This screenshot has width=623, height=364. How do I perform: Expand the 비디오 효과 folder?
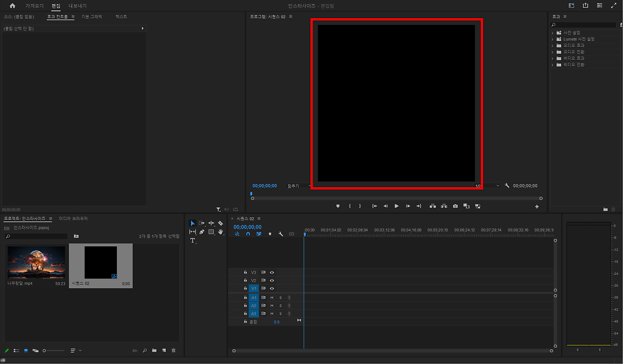[x=552, y=58]
